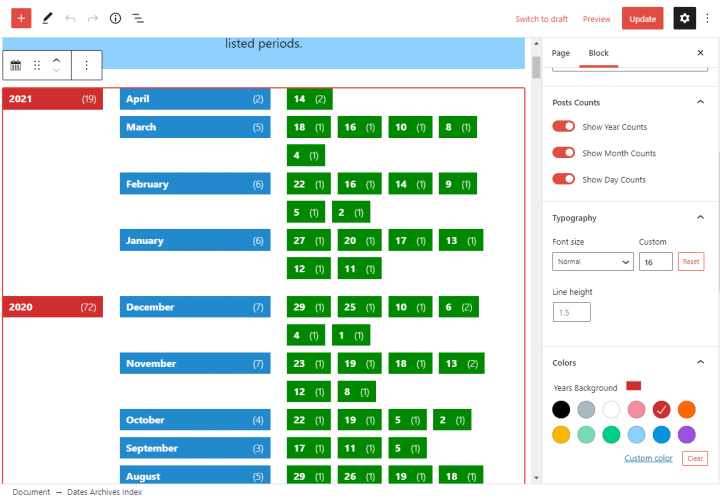
Task: Click the red add block plus button
Action: 21,18
